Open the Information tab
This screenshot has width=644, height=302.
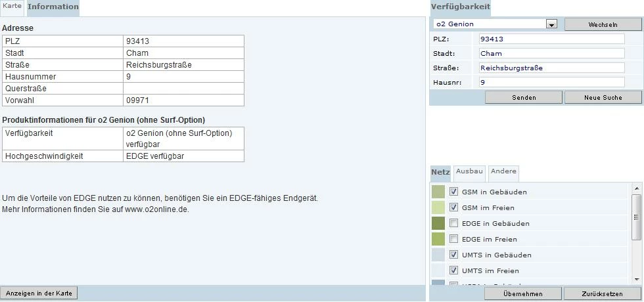[x=53, y=7]
